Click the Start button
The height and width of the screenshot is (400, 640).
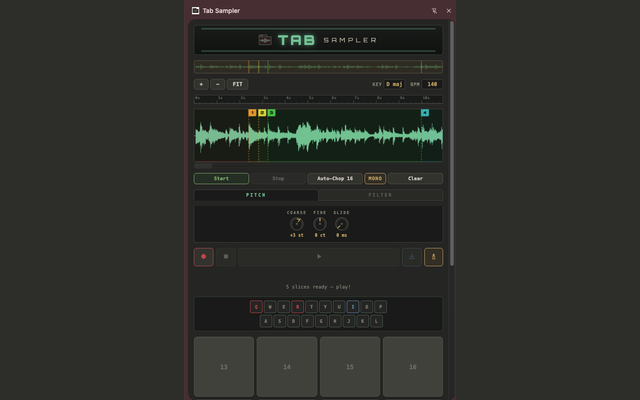tap(221, 178)
